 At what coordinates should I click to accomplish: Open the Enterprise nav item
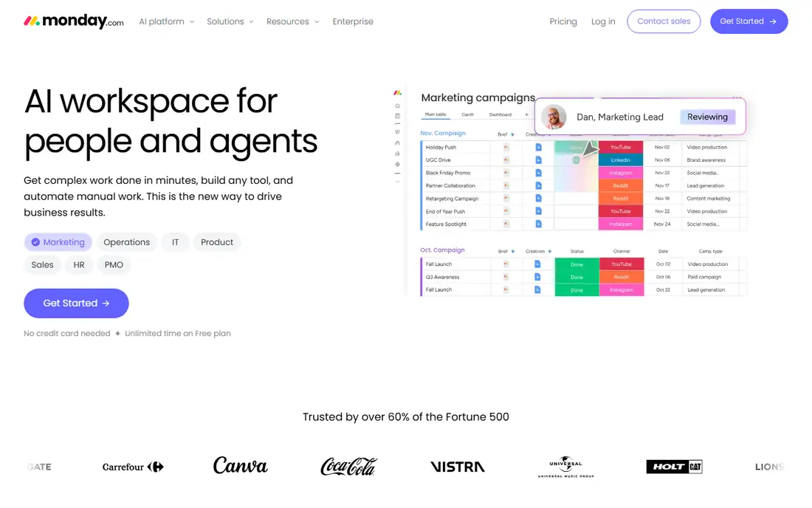(x=353, y=21)
